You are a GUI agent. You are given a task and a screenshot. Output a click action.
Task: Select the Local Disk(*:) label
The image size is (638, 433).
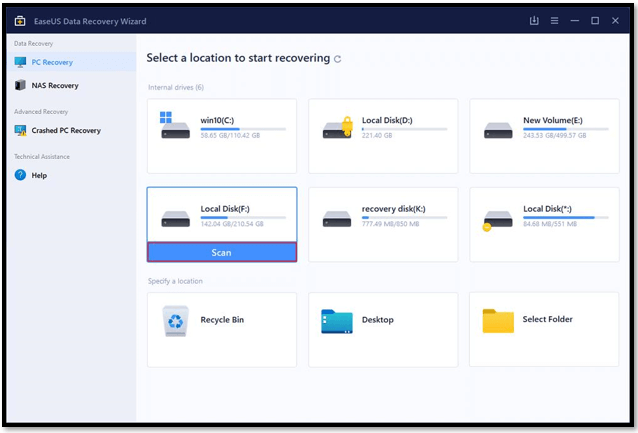(x=547, y=209)
